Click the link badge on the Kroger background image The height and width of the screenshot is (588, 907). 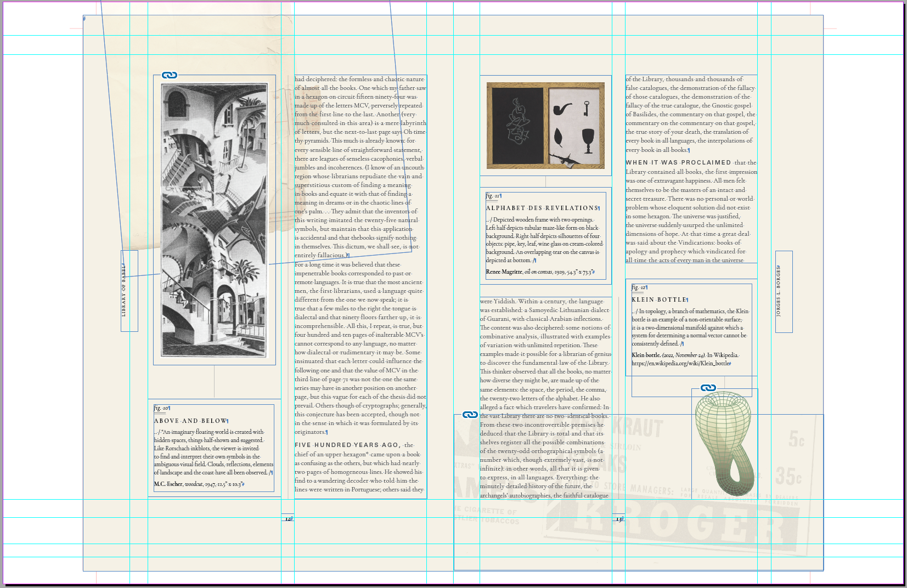pyautogui.click(x=470, y=415)
